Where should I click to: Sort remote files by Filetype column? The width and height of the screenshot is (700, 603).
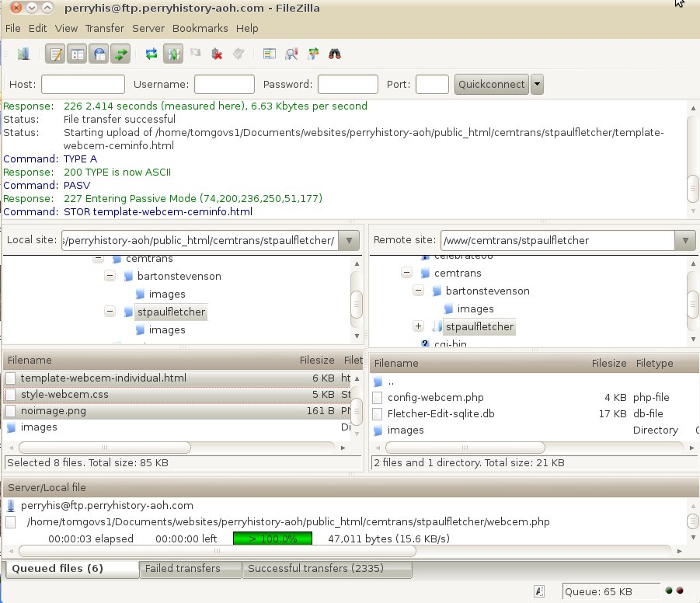click(x=654, y=363)
